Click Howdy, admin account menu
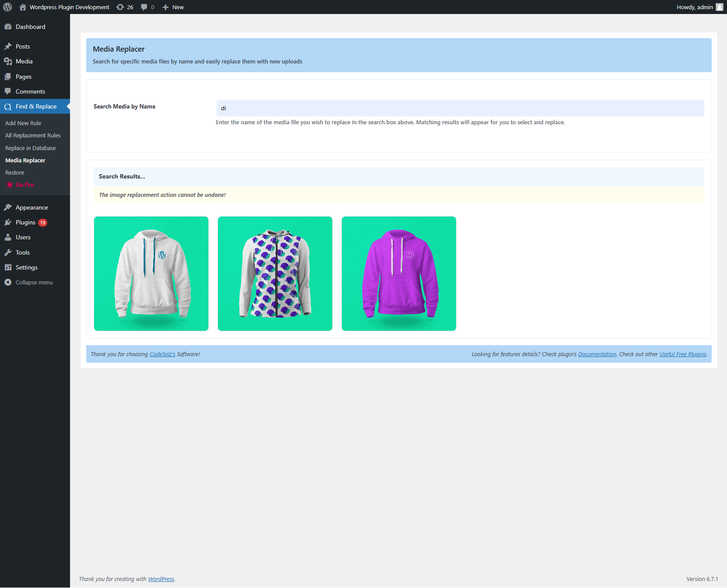727x588 pixels. 695,7
